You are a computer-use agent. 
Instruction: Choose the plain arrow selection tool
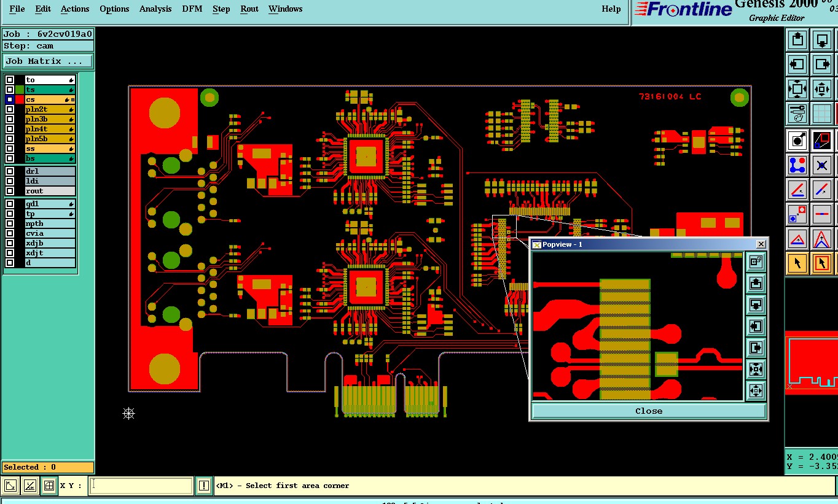coord(797,263)
